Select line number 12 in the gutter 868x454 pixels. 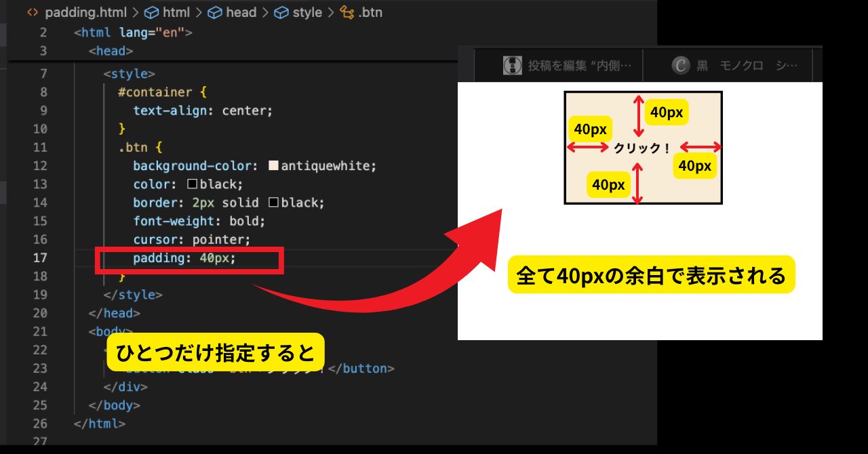click(40, 166)
